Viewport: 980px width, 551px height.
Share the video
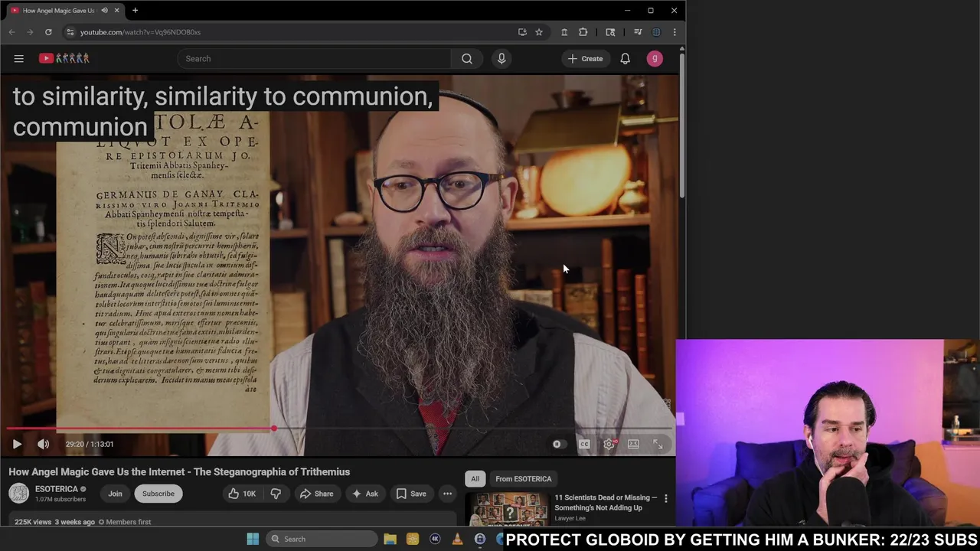pos(316,494)
